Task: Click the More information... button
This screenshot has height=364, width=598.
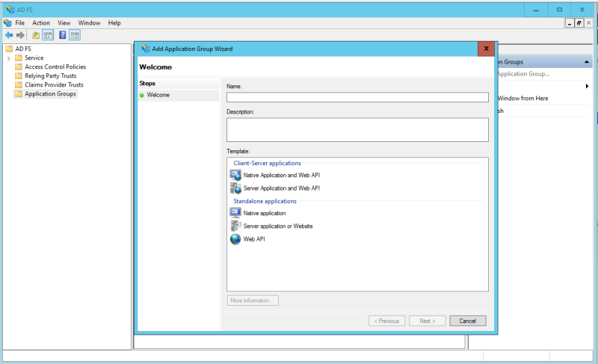Action: point(253,300)
